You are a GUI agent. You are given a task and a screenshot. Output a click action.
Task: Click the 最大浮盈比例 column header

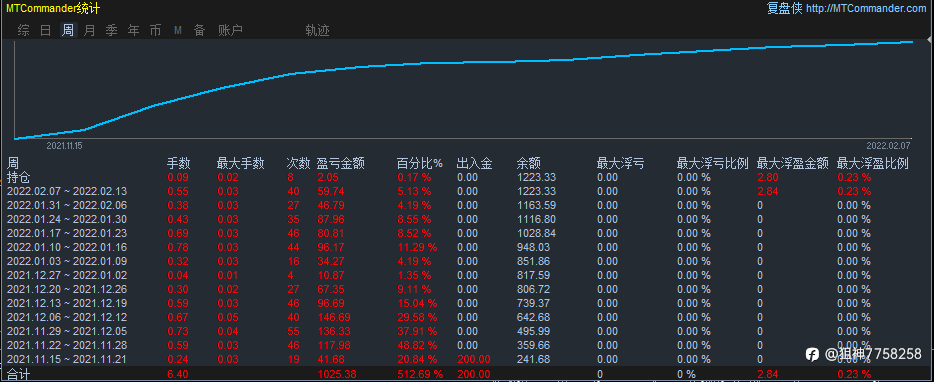point(873,163)
